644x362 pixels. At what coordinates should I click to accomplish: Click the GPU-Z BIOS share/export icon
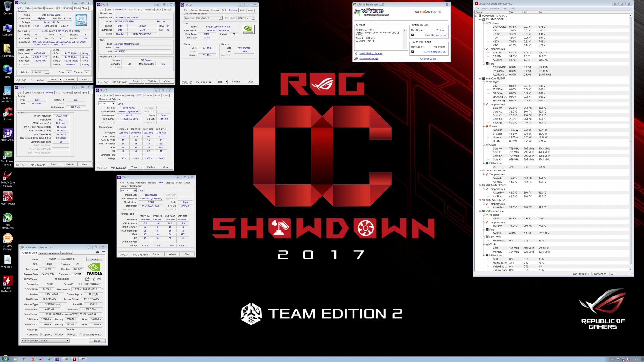pyautogui.click(x=87, y=279)
